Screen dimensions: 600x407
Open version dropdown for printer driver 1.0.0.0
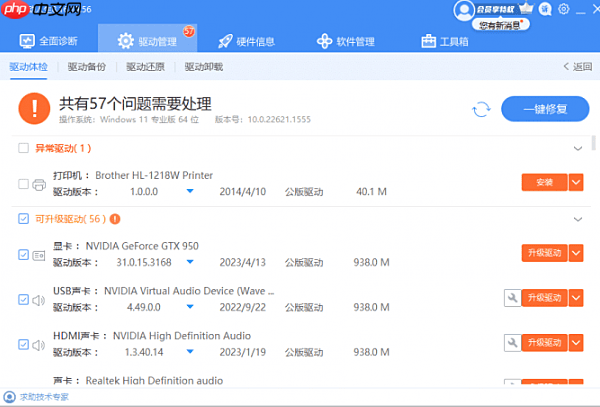[190, 191]
